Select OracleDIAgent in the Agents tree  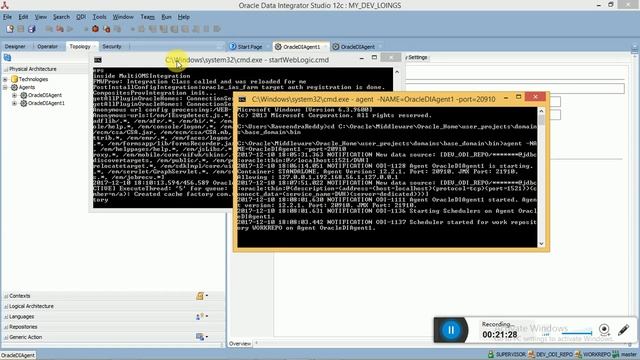pos(45,95)
